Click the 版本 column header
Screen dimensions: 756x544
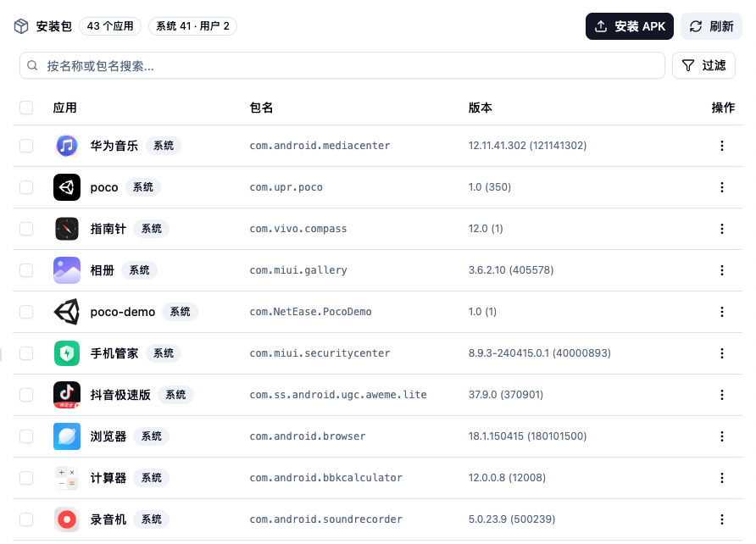[480, 108]
